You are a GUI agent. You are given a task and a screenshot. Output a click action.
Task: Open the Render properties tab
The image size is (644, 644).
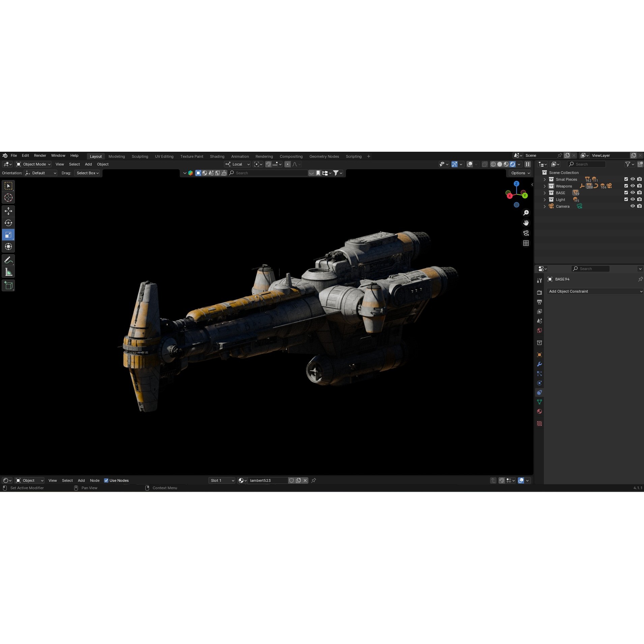point(539,292)
